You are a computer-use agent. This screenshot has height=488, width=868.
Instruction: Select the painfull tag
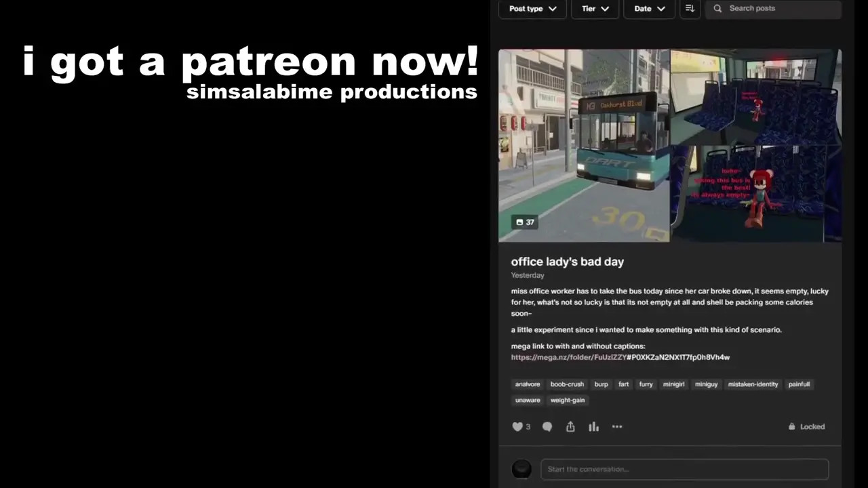(x=799, y=384)
